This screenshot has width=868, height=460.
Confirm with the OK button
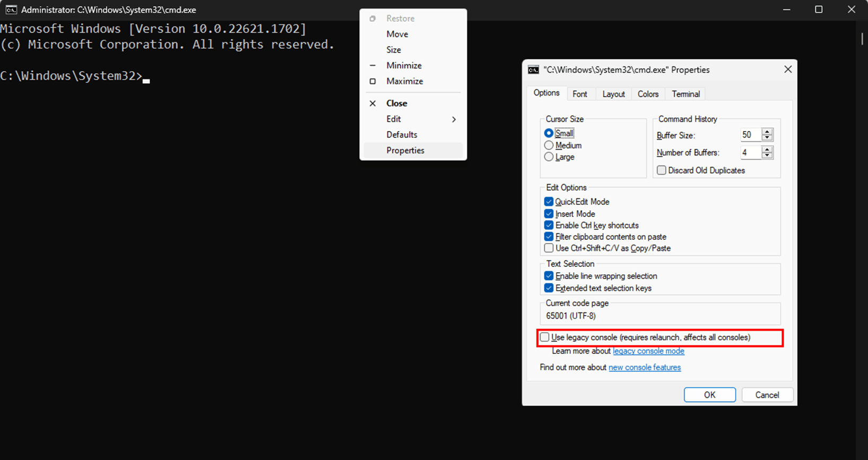709,395
